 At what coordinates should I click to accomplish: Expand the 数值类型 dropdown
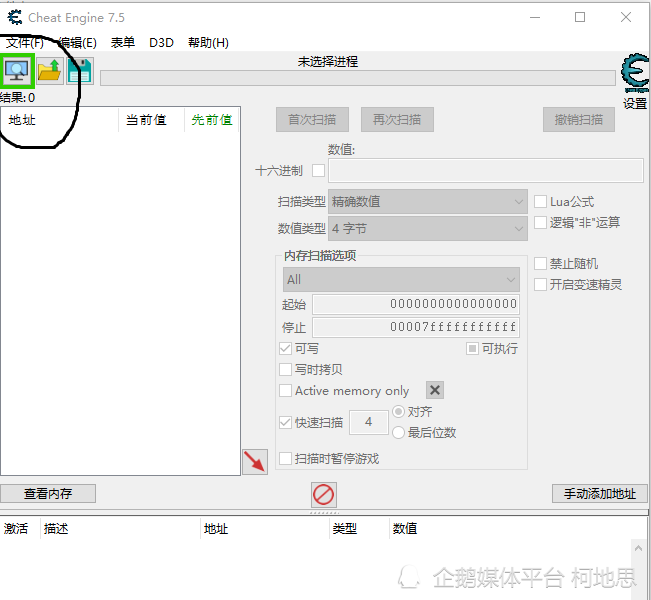click(427, 229)
